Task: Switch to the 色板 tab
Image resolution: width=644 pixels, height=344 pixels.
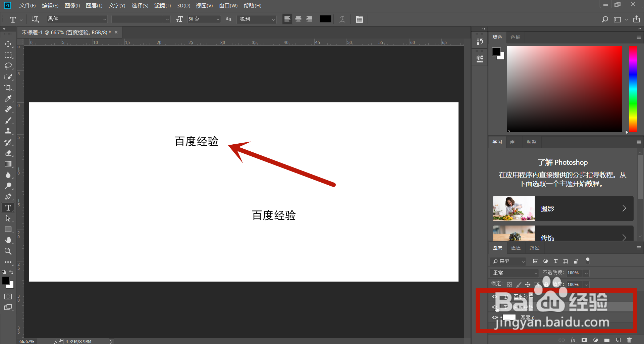Action: (515, 37)
